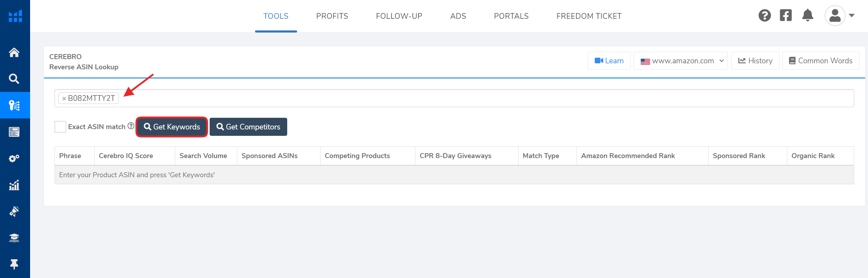Open the bar chart analytics sidebar icon
The height and width of the screenshot is (278, 868).
pyautogui.click(x=14, y=185)
